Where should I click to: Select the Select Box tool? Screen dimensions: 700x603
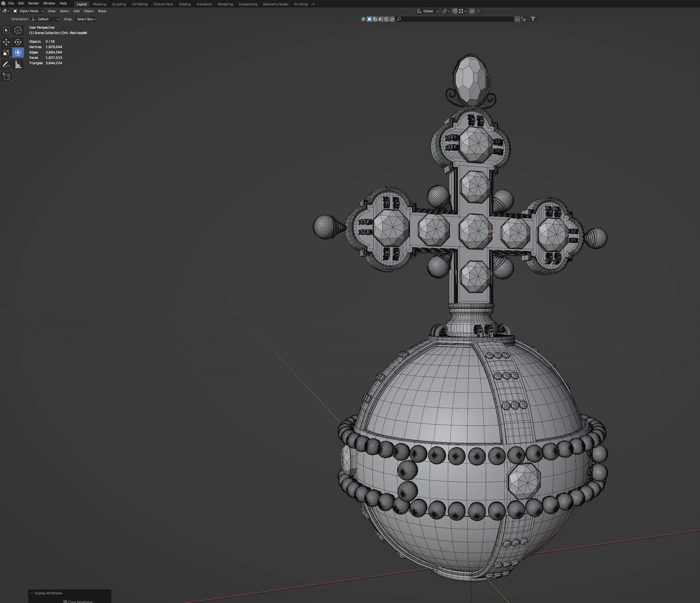[x=6, y=30]
